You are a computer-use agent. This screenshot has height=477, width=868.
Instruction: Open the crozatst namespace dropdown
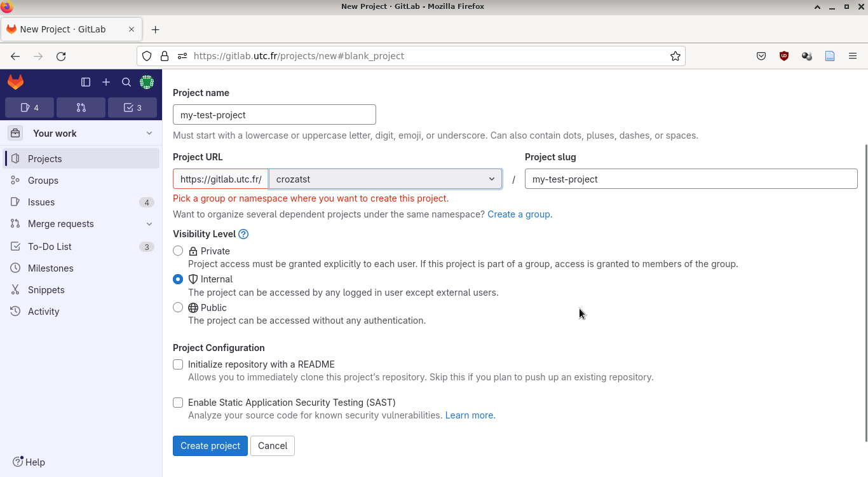[x=385, y=179]
